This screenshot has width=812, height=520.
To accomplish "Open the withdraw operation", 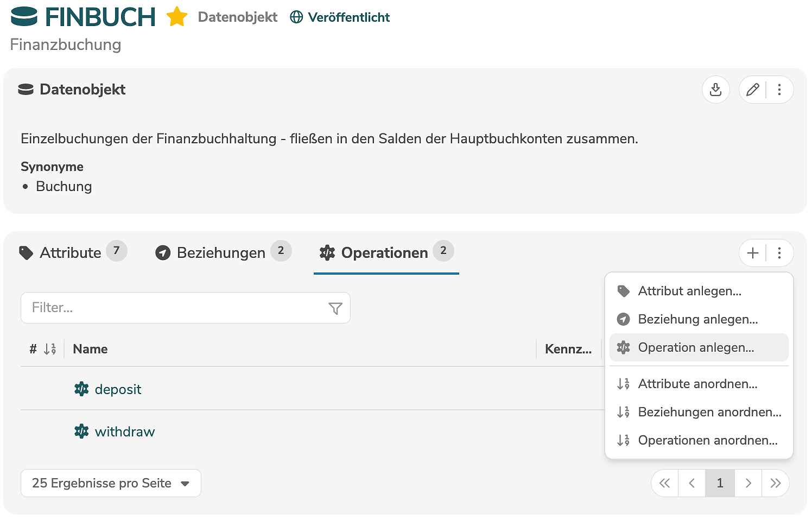I will click(x=125, y=432).
